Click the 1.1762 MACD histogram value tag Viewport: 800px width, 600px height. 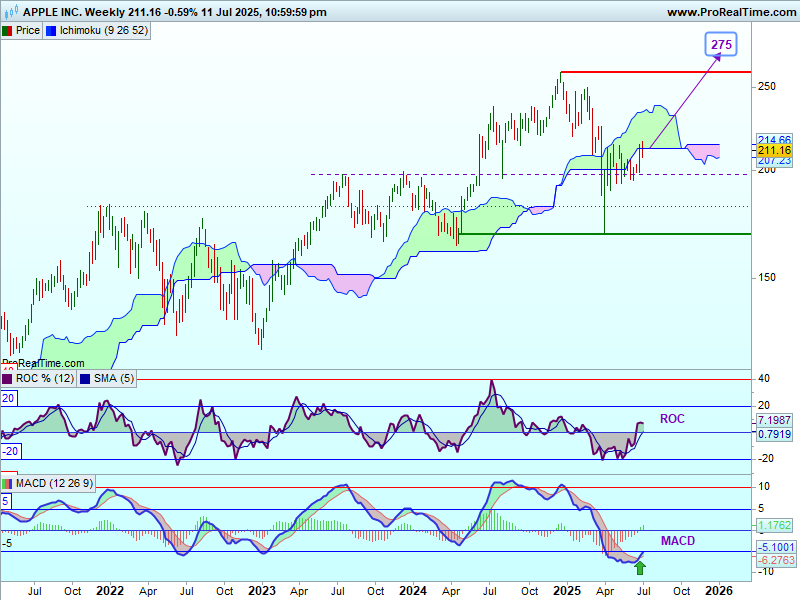(x=774, y=525)
